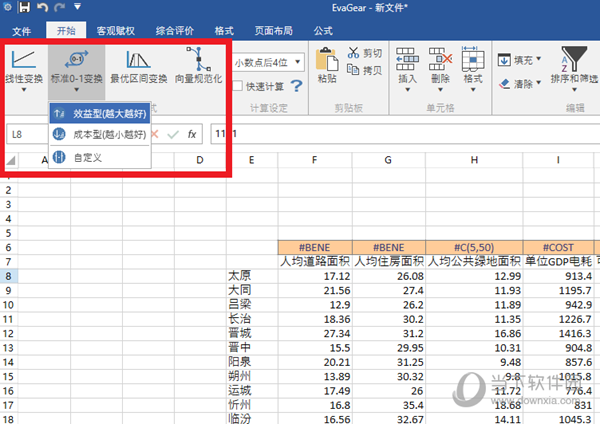
Task: Expand the 插入 dropdown arrow
Action: [x=407, y=90]
